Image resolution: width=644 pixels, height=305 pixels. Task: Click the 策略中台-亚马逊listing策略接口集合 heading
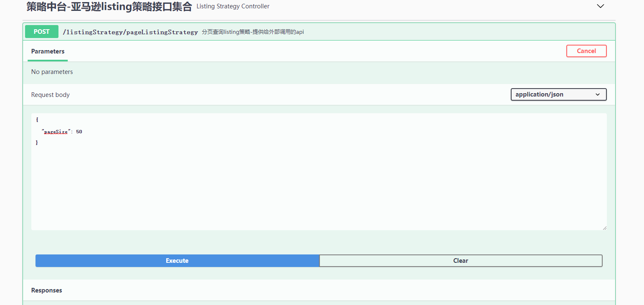[109, 6]
